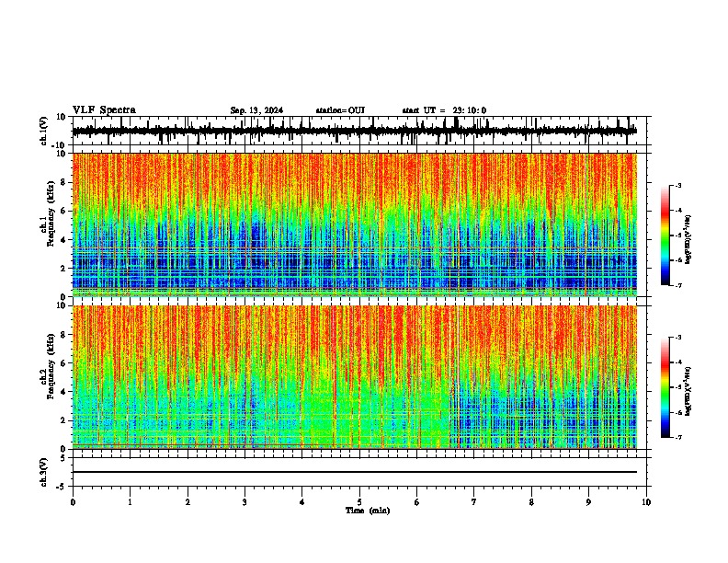Click the date 'Sep. 13, 2024'

pos(256,110)
